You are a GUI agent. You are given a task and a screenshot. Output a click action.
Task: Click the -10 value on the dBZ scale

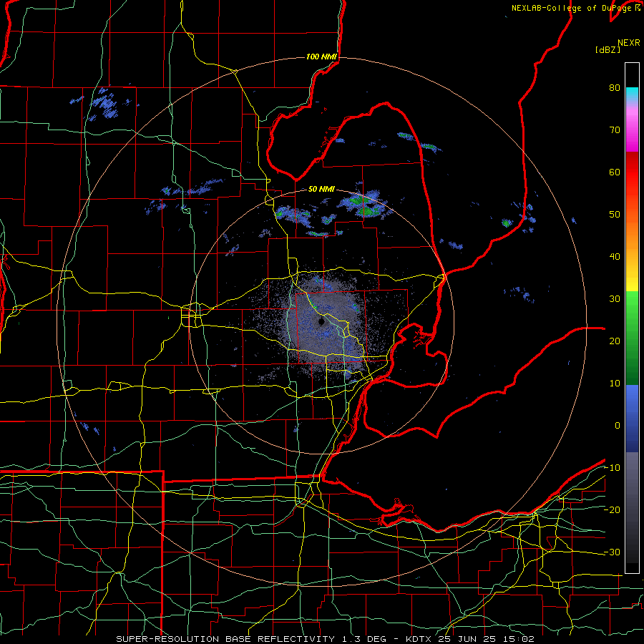tap(612, 468)
